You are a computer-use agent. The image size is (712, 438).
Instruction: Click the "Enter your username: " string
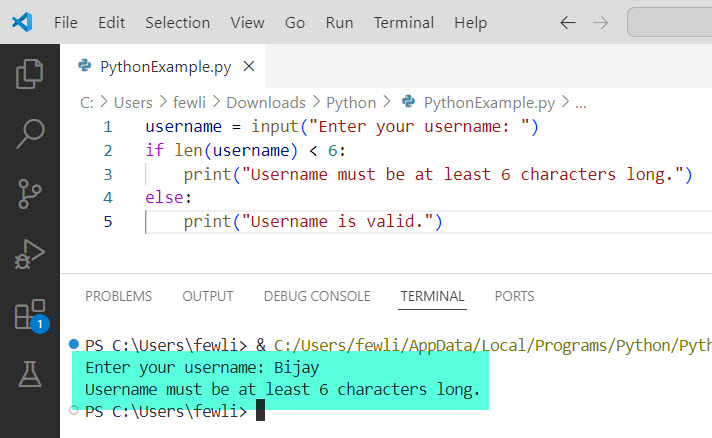click(419, 127)
